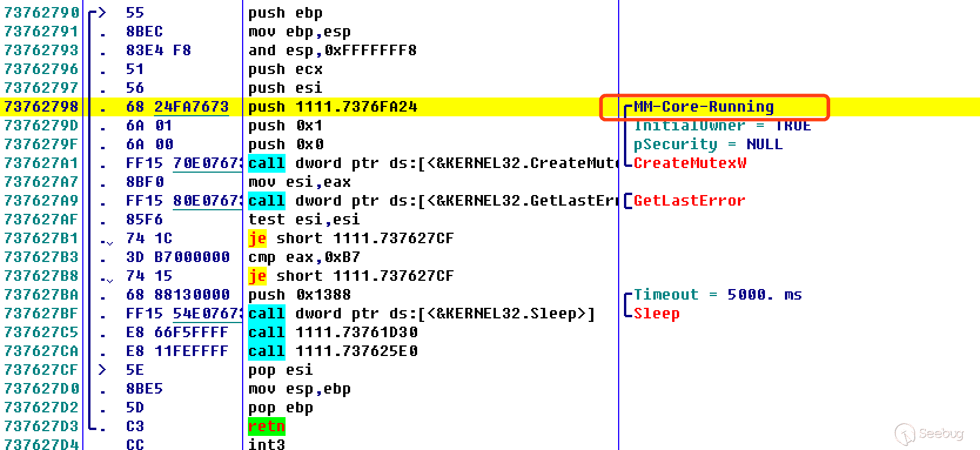The image size is (980, 450).
Task: Select the 'push esi' instruction
Action: coord(285,88)
